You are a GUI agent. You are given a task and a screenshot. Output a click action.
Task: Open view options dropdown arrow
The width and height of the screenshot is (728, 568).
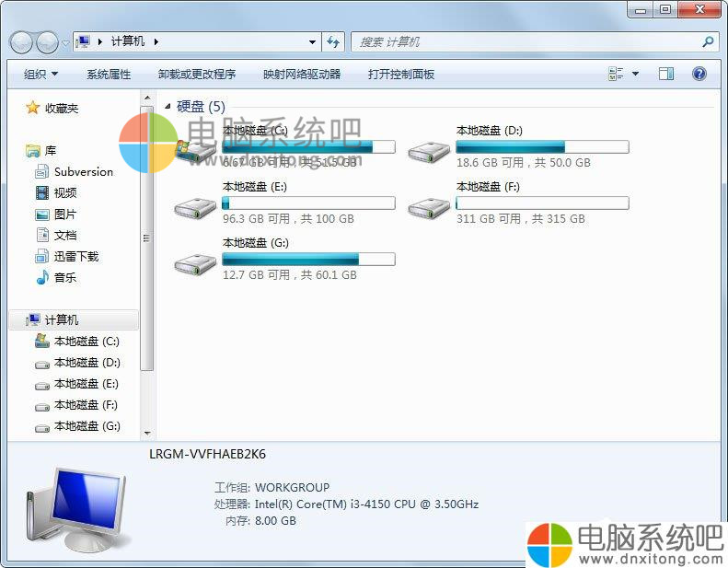(x=635, y=74)
